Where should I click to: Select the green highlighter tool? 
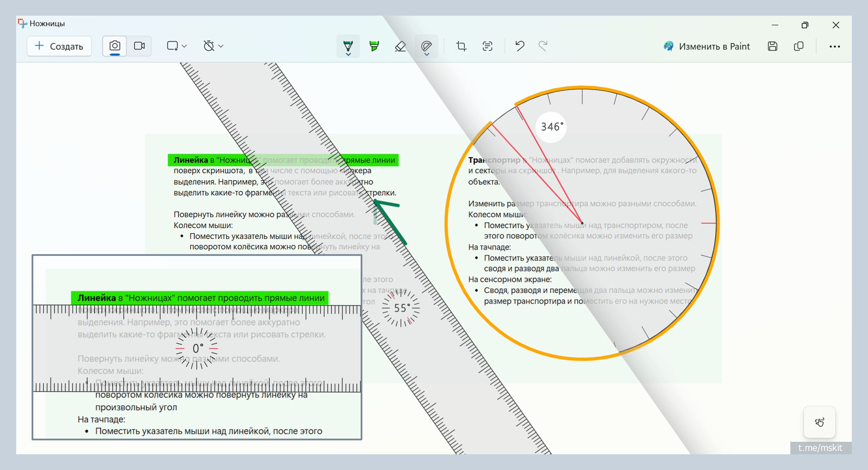pyautogui.click(x=374, y=46)
